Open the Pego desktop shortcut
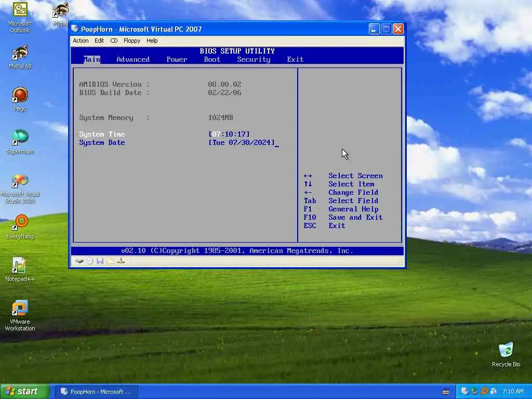This screenshot has height=399, width=532. pyautogui.click(x=20, y=99)
